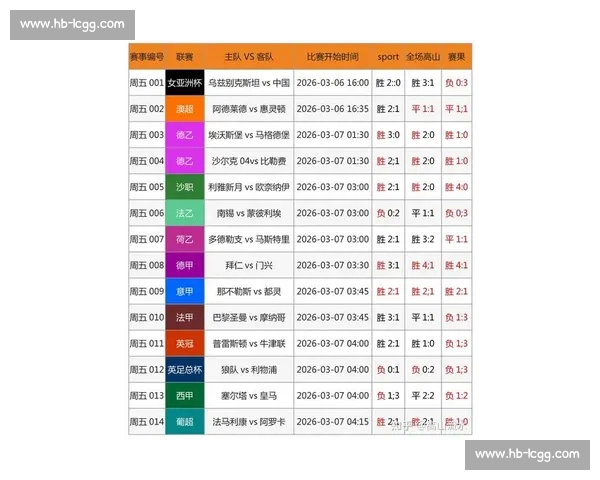Click the dark red 法甲 league cell
Image resolution: width=600 pixels, height=480 pixels.
185,317
